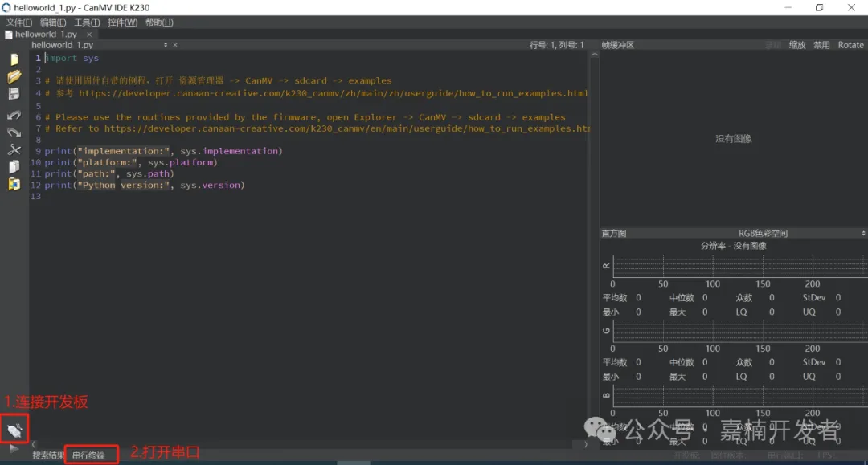Undo the last edit with the undo arrow
Image resolution: width=868 pixels, height=465 pixels.
point(14,115)
